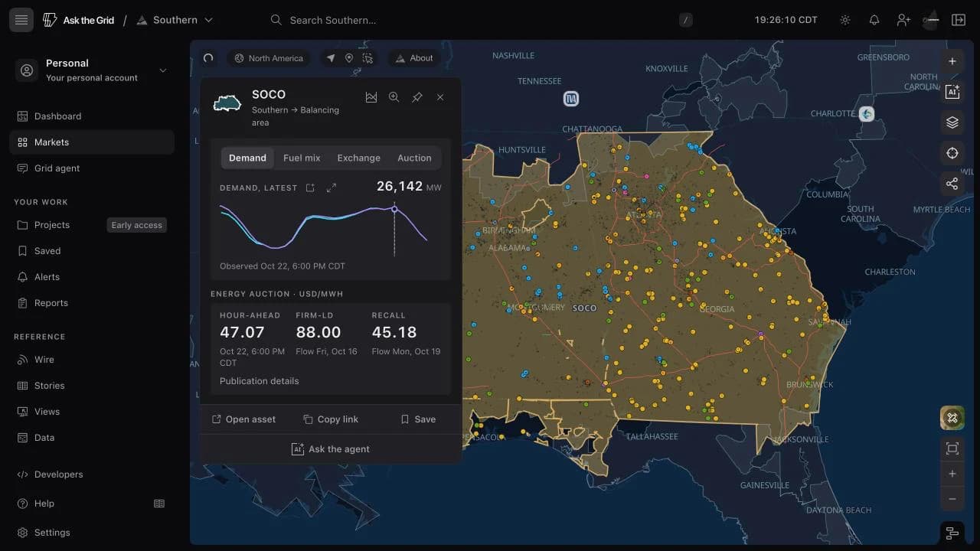Screen dimensions: 980x551
Task: Open the chart view icon in SOCO panel
Action: 371,97
